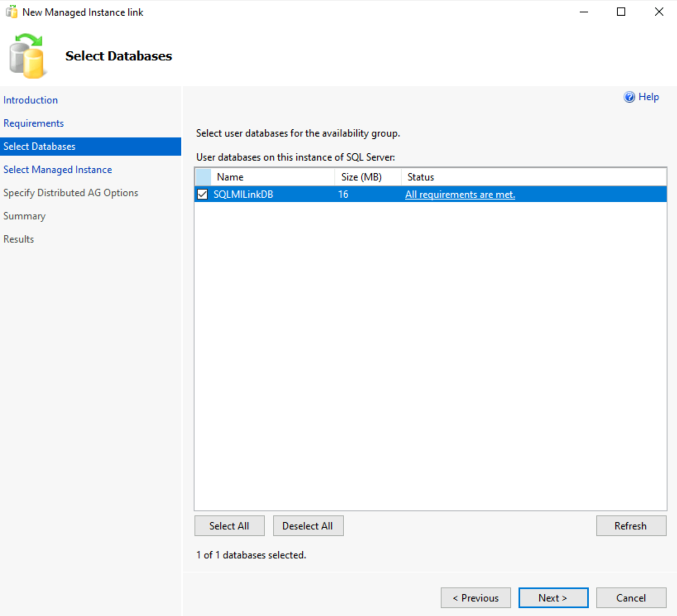View the Results wizard page
The image size is (677, 616).
(x=18, y=239)
